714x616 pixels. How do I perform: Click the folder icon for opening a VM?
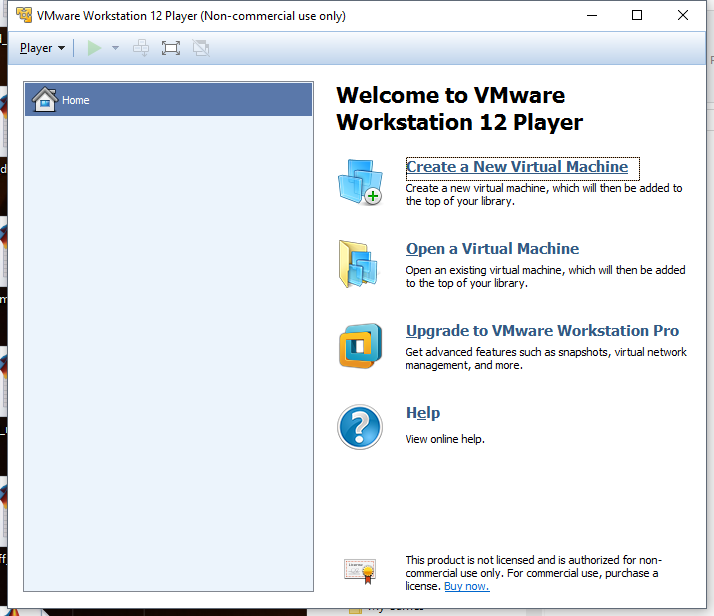coord(358,264)
